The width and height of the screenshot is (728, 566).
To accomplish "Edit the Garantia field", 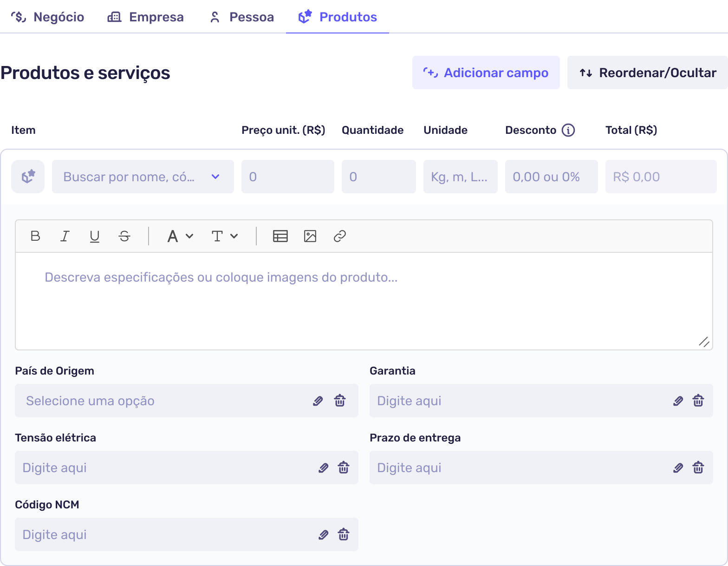I will tap(678, 401).
